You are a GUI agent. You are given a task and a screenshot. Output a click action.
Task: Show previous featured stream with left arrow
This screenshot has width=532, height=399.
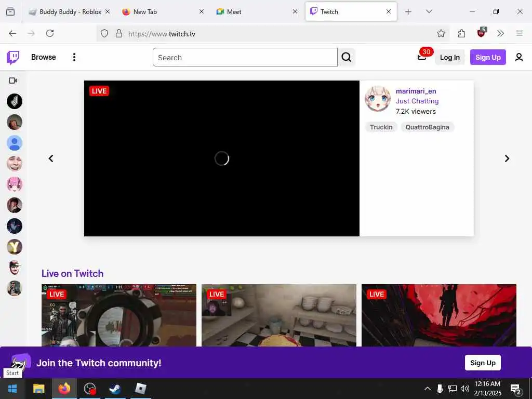[51, 158]
